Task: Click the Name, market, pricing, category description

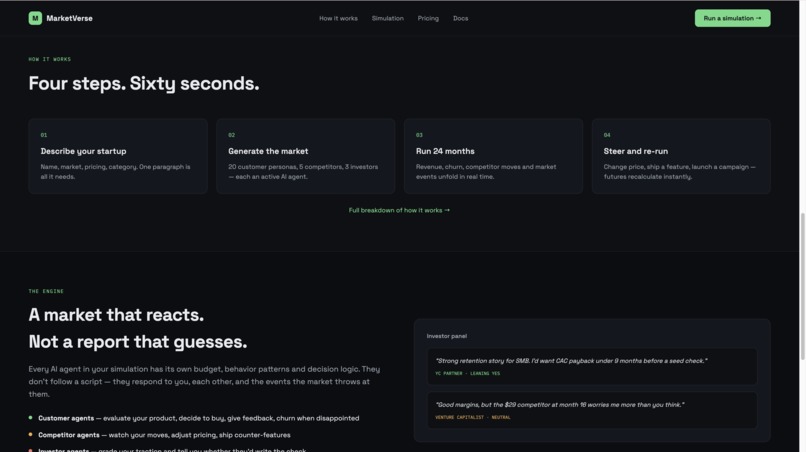Action: pyautogui.click(x=116, y=172)
